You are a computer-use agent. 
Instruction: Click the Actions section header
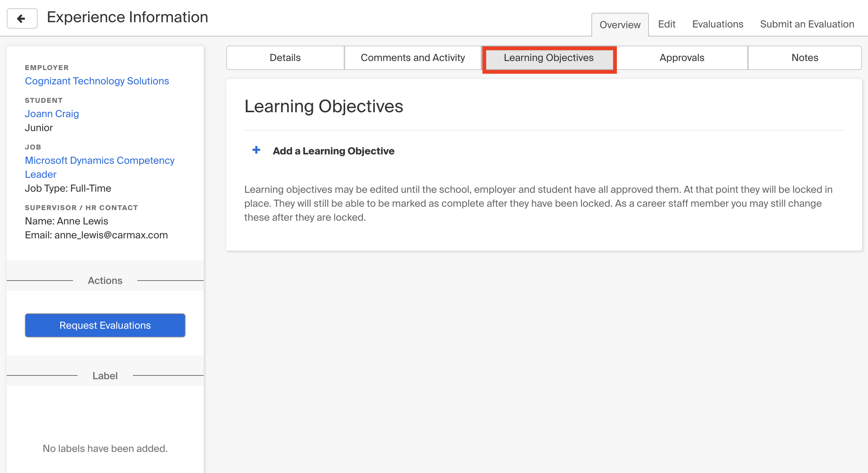coord(105,280)
